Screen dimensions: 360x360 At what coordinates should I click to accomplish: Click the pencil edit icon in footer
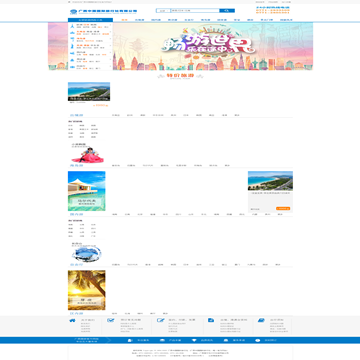[161, 320]
